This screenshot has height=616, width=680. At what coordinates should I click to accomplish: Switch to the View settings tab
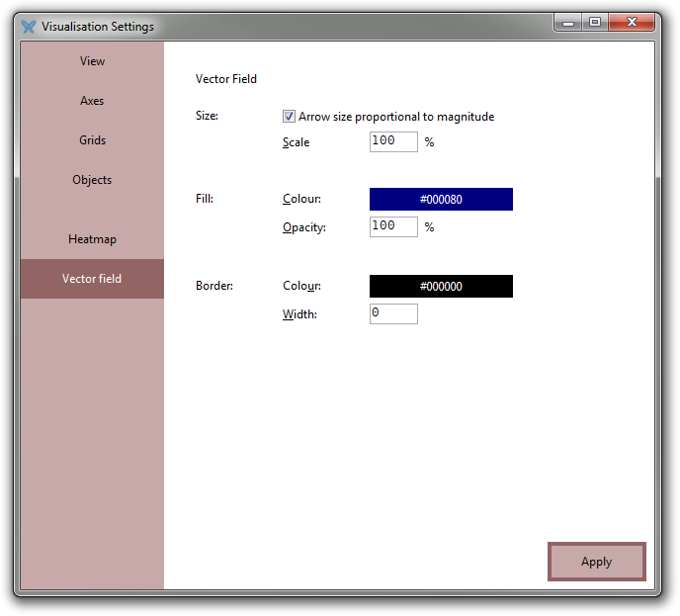point(92,61)
